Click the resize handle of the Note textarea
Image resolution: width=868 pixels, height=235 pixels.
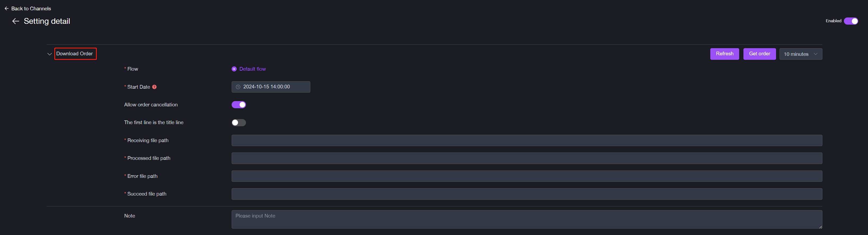click(820, 227)
